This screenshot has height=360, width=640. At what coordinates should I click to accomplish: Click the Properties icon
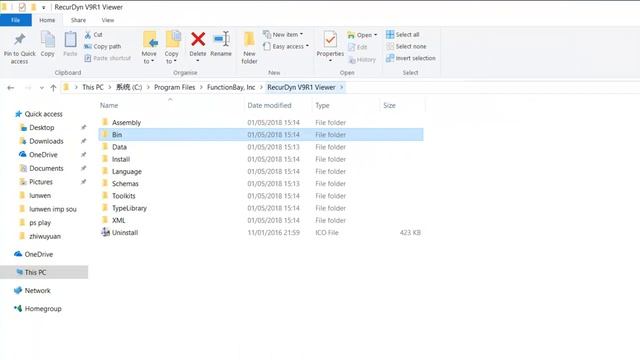tap(330, 40)
